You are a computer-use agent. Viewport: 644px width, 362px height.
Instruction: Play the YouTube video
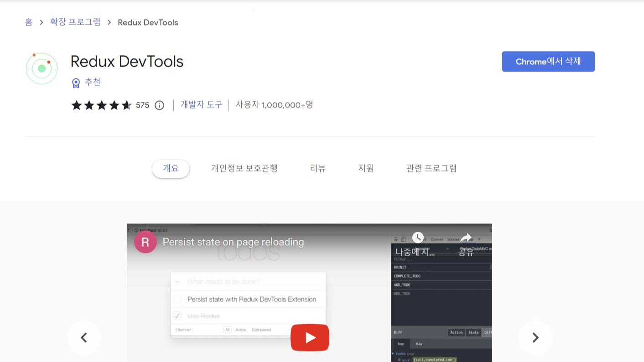[310, 338]
